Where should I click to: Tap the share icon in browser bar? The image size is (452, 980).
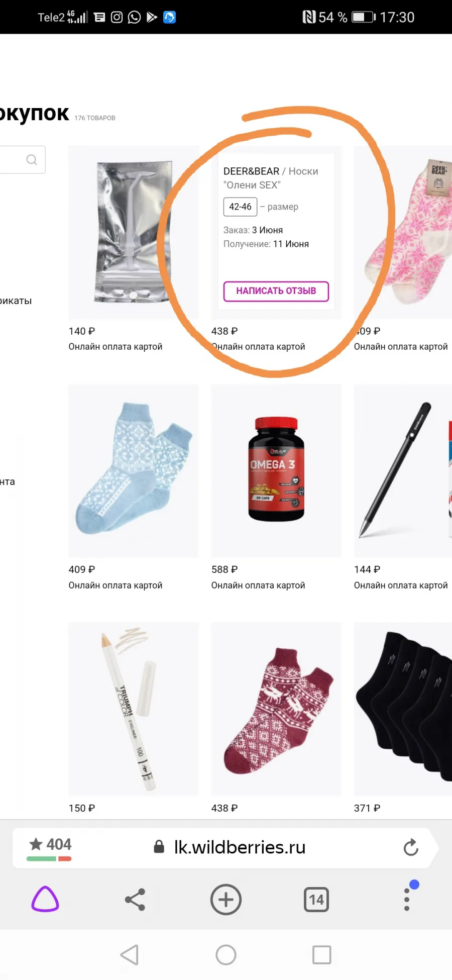[x=135, y=900]
